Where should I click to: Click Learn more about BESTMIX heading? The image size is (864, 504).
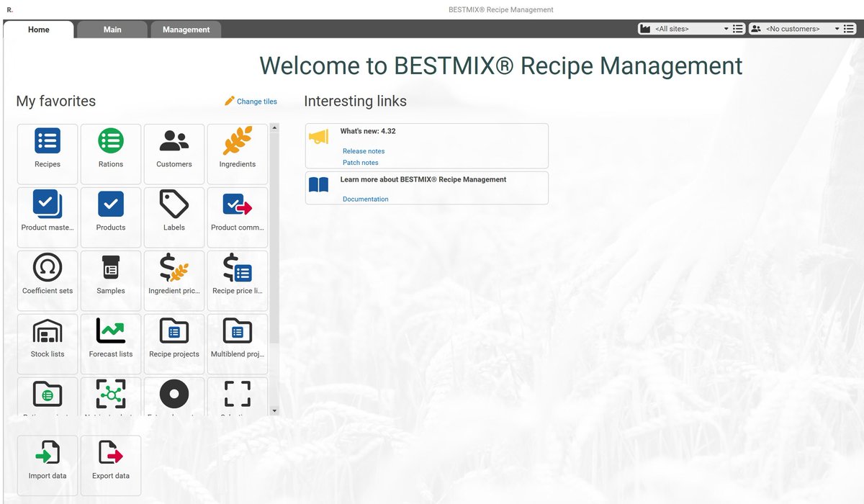pyautogui.click(x=423, y=179)
